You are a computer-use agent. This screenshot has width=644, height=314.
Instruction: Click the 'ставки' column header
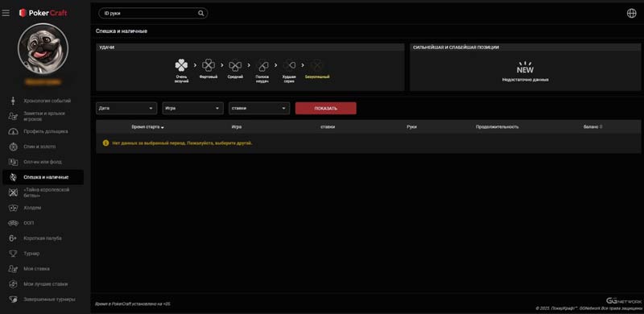tap(328, 127)
